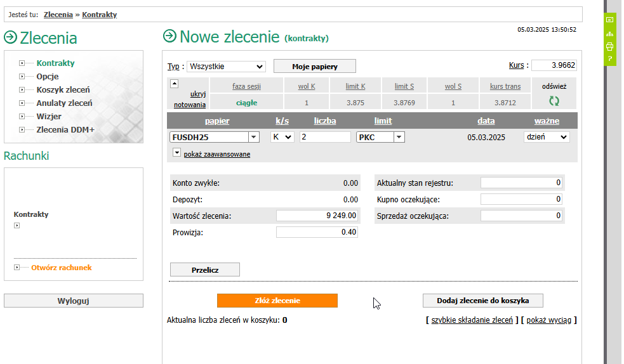
Task: Collapse quotes with the up-arrow toggle
Action: [175, 84]
